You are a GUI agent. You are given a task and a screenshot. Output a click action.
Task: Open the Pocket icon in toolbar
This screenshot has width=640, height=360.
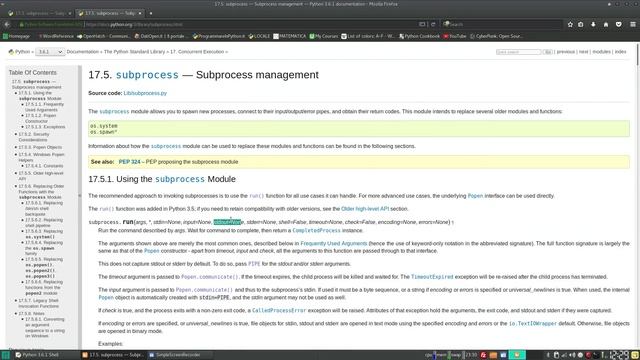[x=619, y=24]
